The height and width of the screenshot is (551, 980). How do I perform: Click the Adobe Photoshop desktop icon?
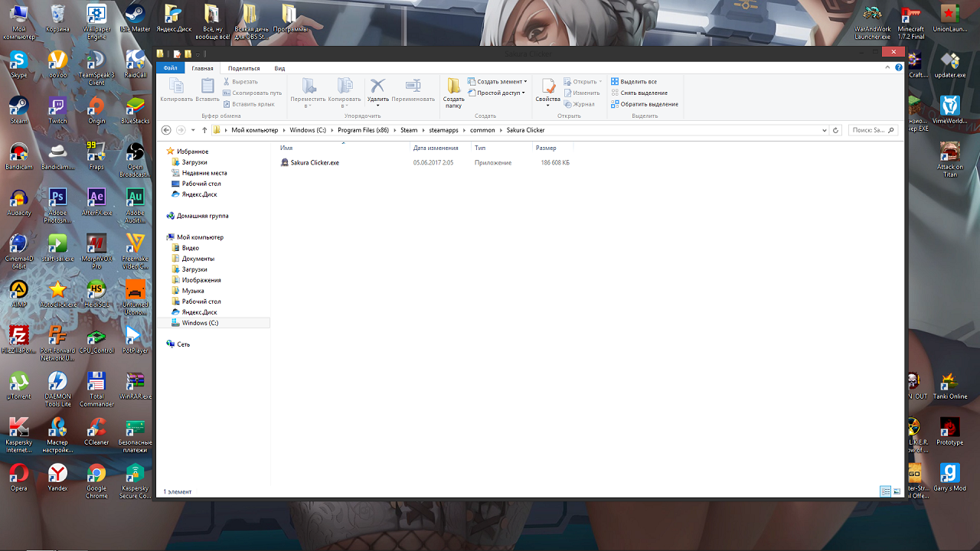tap(57, 204)
